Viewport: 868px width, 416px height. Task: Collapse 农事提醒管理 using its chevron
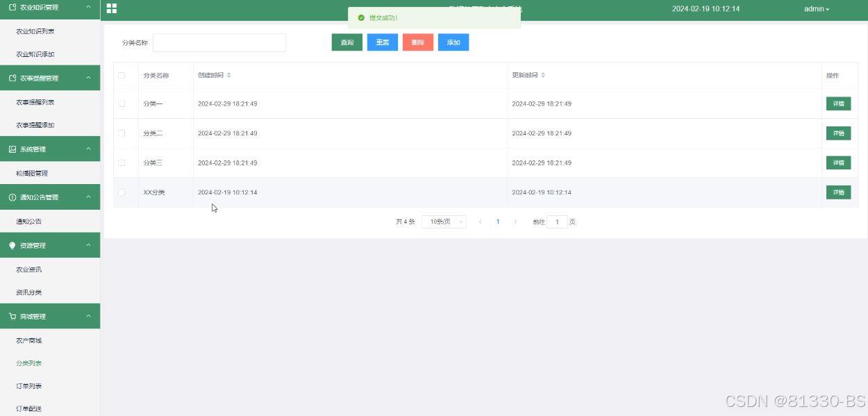click(88, 78)
